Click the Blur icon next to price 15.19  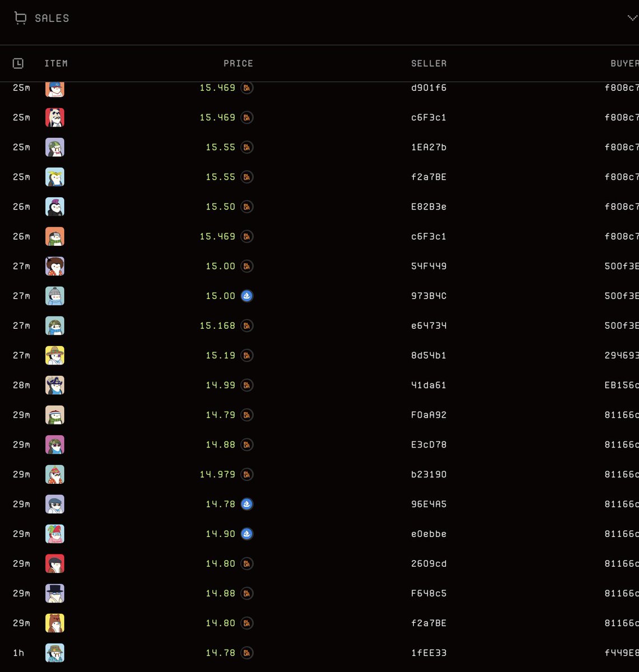[247, 355]
